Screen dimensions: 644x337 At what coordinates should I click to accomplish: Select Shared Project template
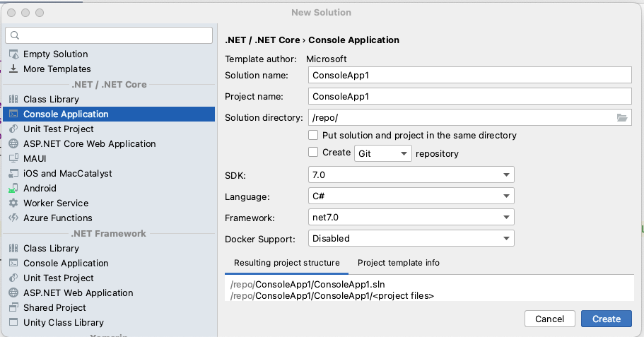point(109,307)
